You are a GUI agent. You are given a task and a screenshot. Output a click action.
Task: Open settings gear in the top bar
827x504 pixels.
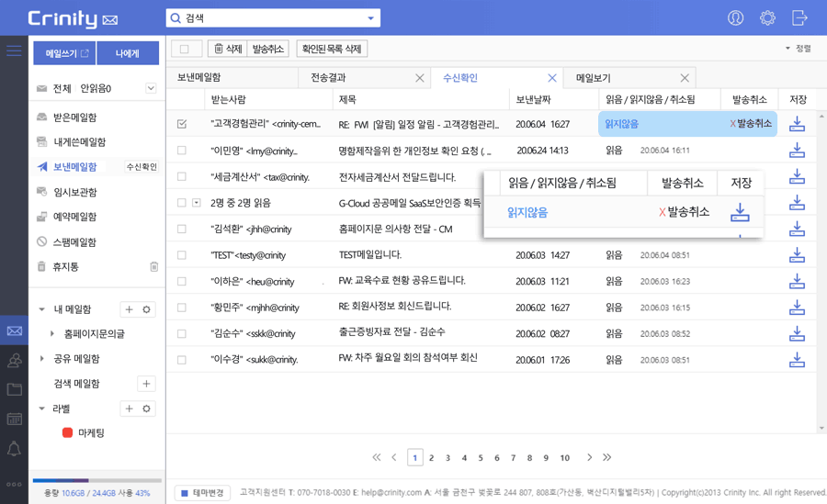click(x=767, y=18)
